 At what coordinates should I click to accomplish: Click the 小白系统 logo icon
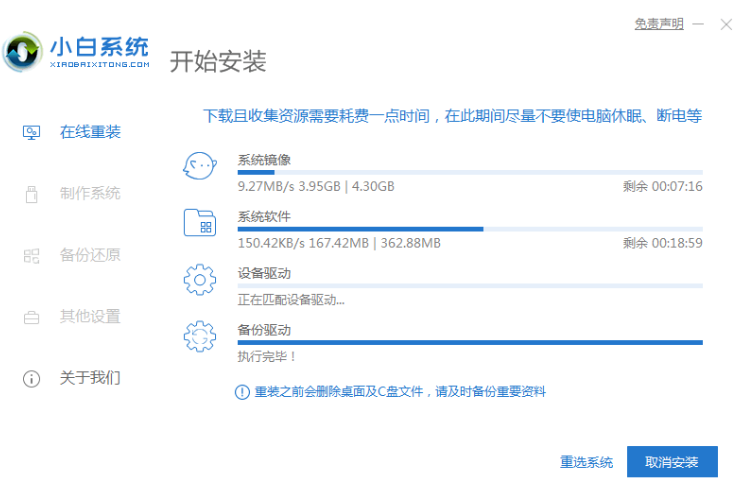pyautogui.click(x=22, y=51)
